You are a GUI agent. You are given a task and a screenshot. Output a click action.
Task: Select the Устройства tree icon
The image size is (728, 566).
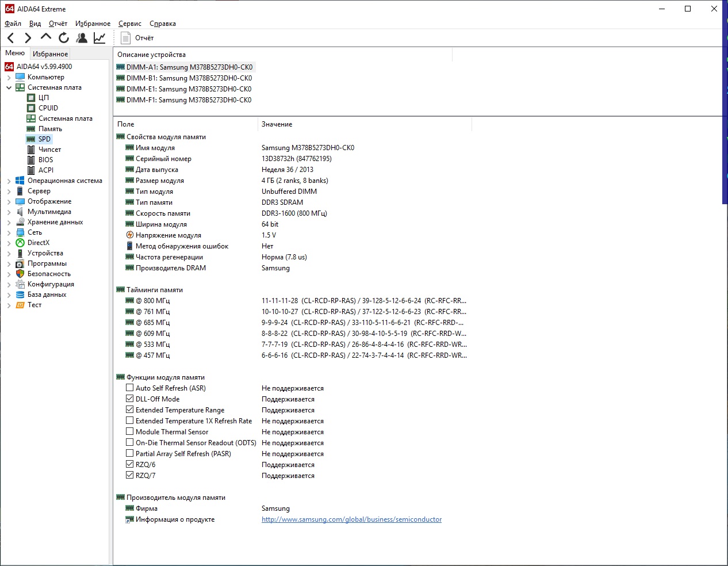(20, 253)
